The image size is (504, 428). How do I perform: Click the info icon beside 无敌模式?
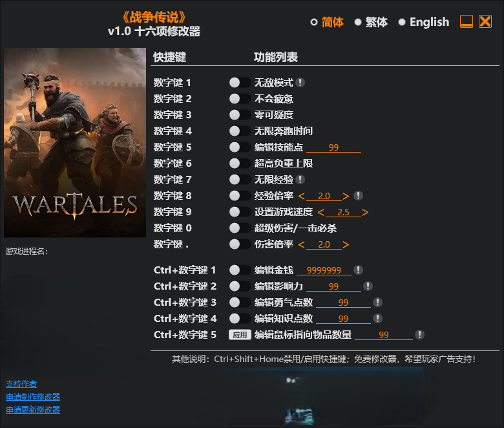click(300, 83)
